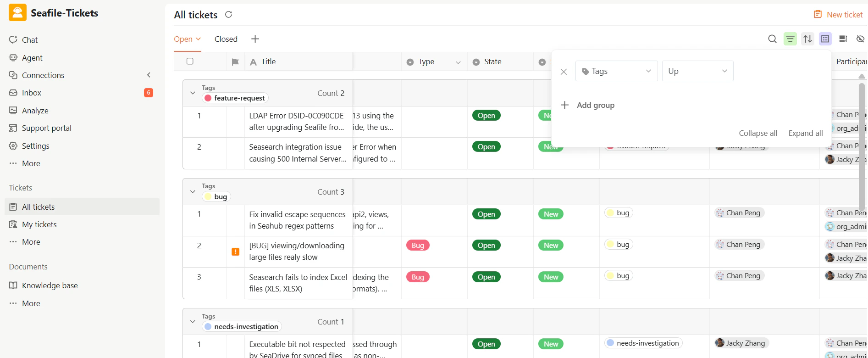Refresh the All tickets list
The height and width of the screenshot is (358, 868).
228,15
